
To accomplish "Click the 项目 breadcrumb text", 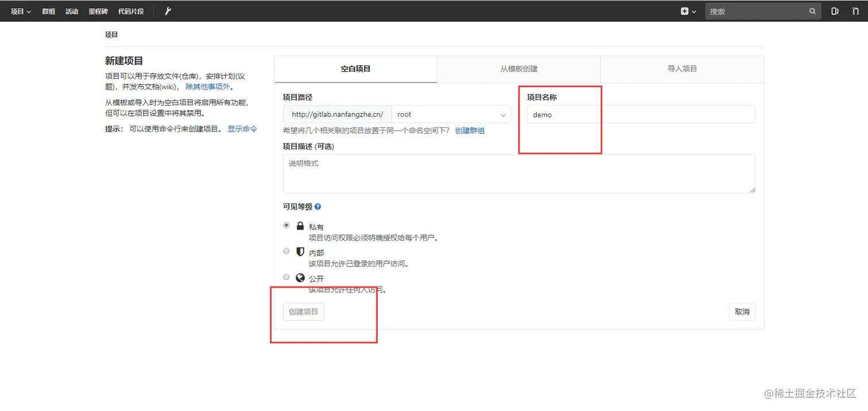I will (111, 35).
